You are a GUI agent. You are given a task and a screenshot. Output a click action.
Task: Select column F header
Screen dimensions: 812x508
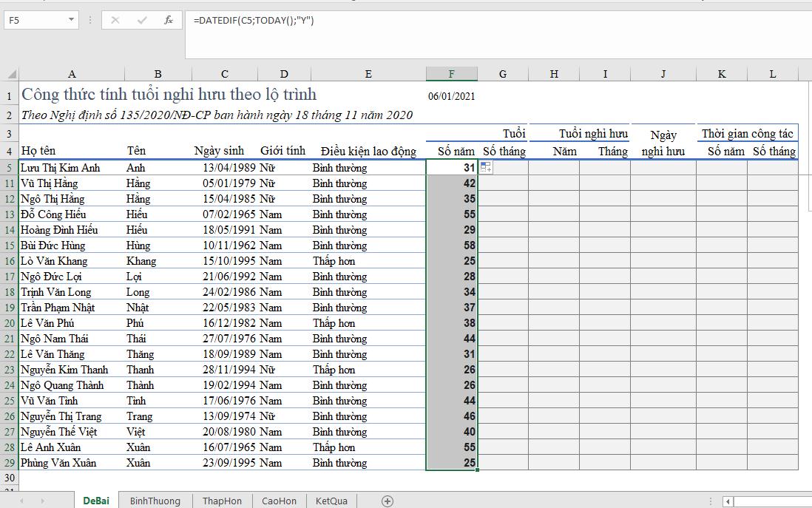pyautogui.click(x=452, y=74)
